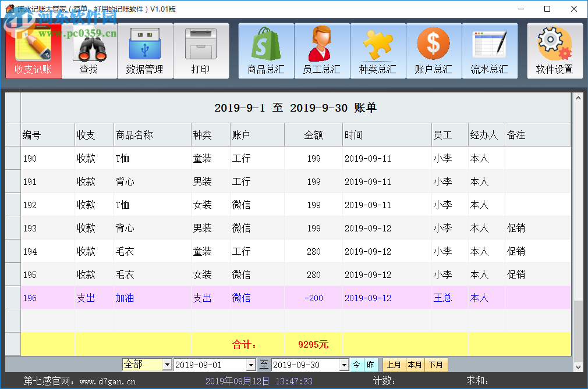Click the 打印 print icon
The width and height of the screenshot is (588, 389).
tap(201, 51)
